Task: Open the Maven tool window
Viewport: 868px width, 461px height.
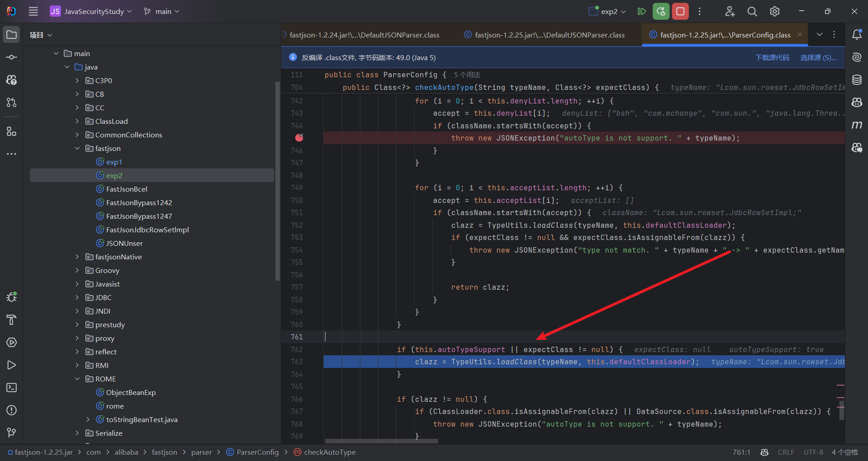Action: 857,125
